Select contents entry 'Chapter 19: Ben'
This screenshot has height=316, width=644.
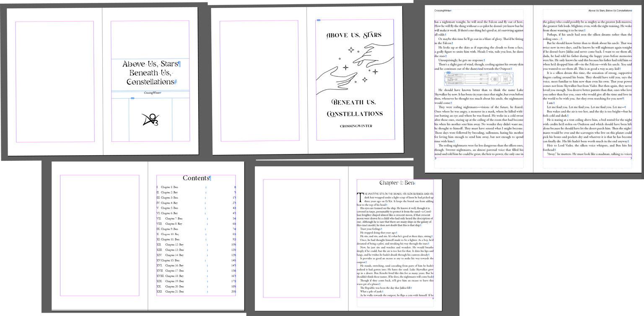(174, 282)
